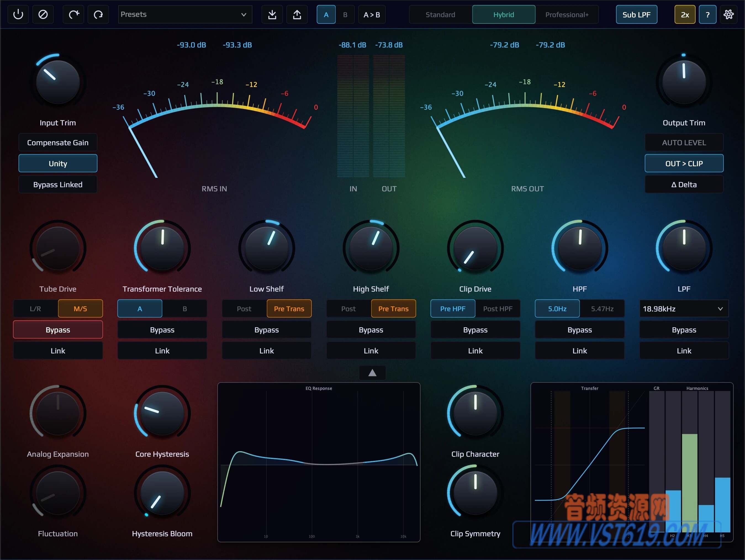This screenshot has height=560, width=745.
Task: Open the help panel via the question mark icon
Action: tap(707, 14)
